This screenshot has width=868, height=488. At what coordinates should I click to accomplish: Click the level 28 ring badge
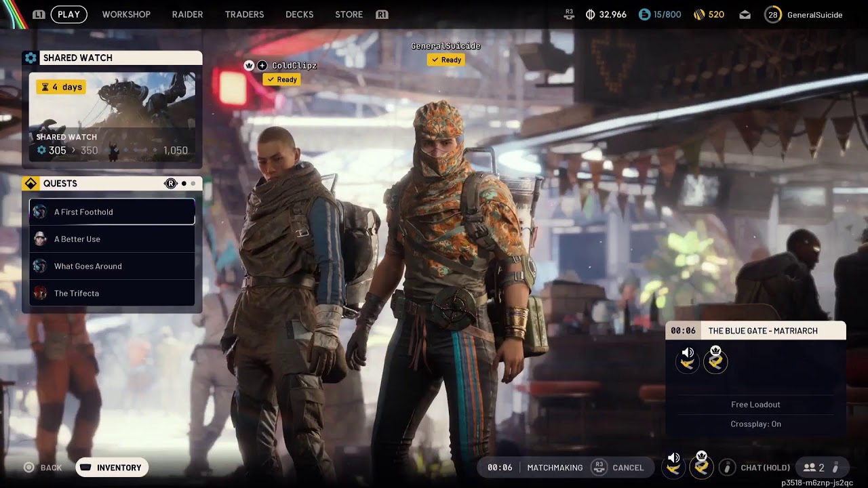773,14
